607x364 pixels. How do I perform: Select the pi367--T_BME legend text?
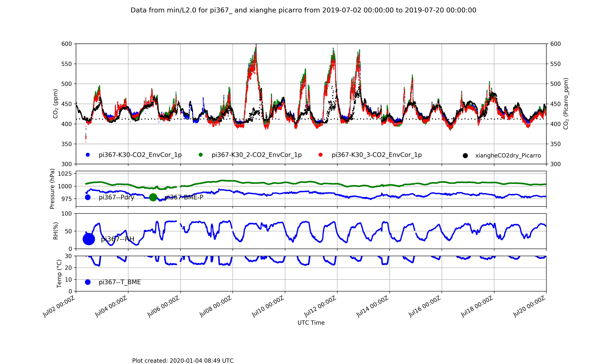point(120,282)
